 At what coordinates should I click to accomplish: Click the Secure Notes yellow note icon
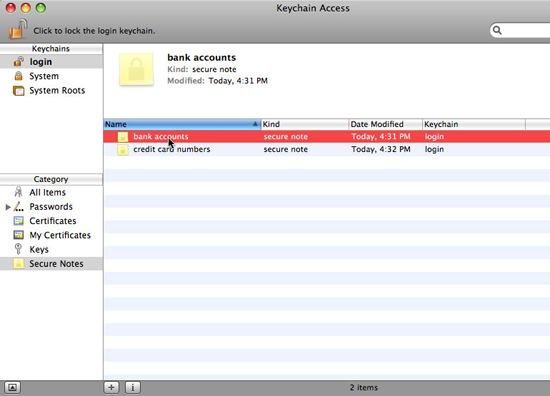tap(18, 263)
